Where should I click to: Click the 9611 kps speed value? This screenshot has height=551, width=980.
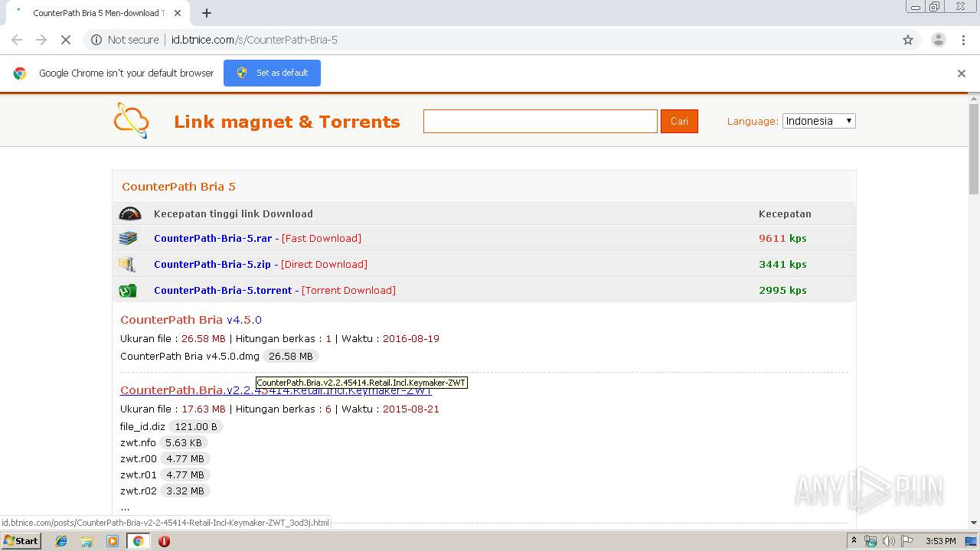782,238
